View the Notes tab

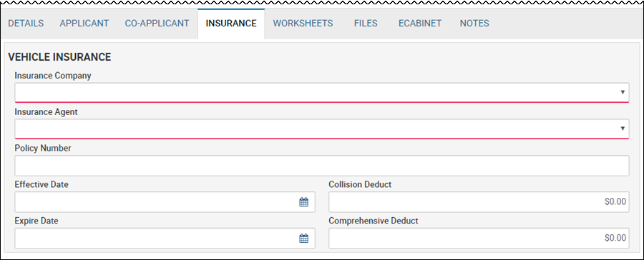pyautogui.click(x=474, y=24)
